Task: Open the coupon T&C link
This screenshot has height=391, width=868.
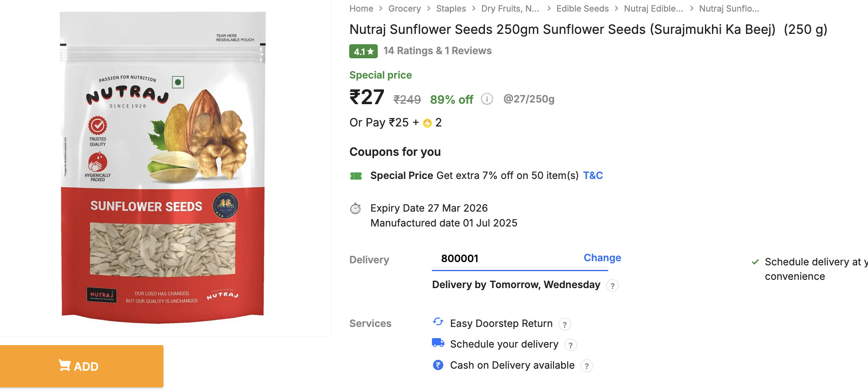Action: 593,176
